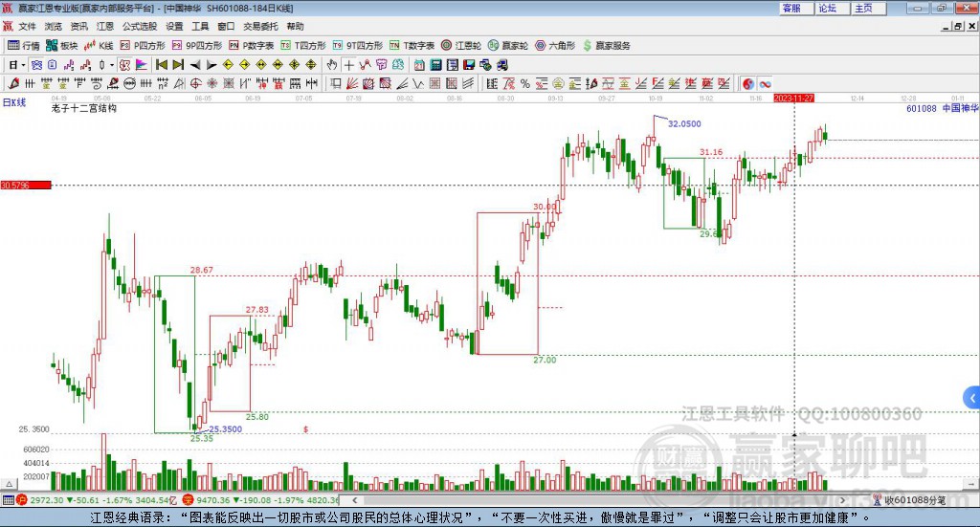Open the 帮助 menu
This screenshot has height=527, width=980.
(x=295, y=26)
